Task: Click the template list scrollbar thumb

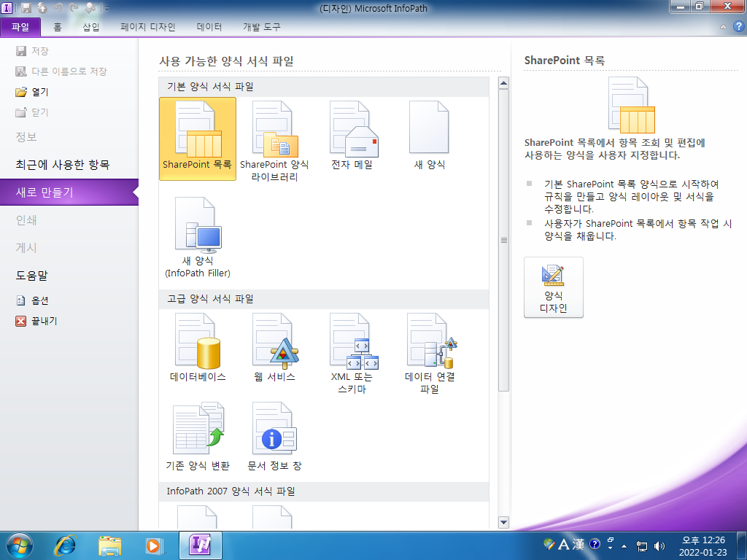Action: [x=503, y=240]
